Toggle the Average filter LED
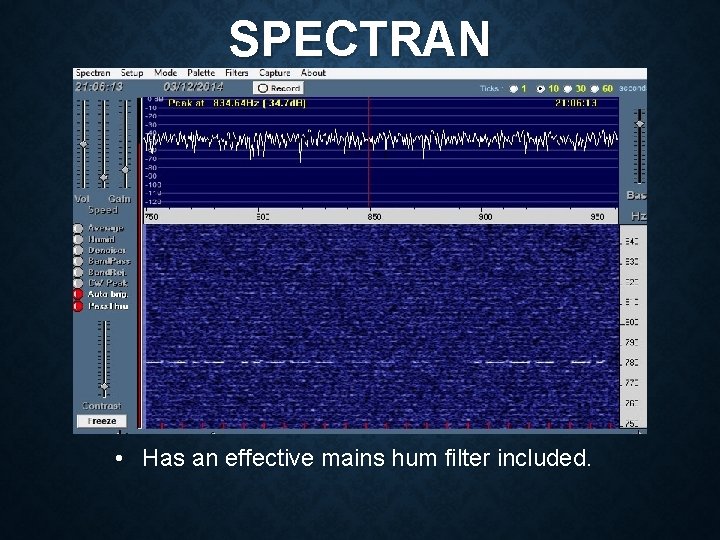This screenshot has height=540, width=720. click(78, 228)
